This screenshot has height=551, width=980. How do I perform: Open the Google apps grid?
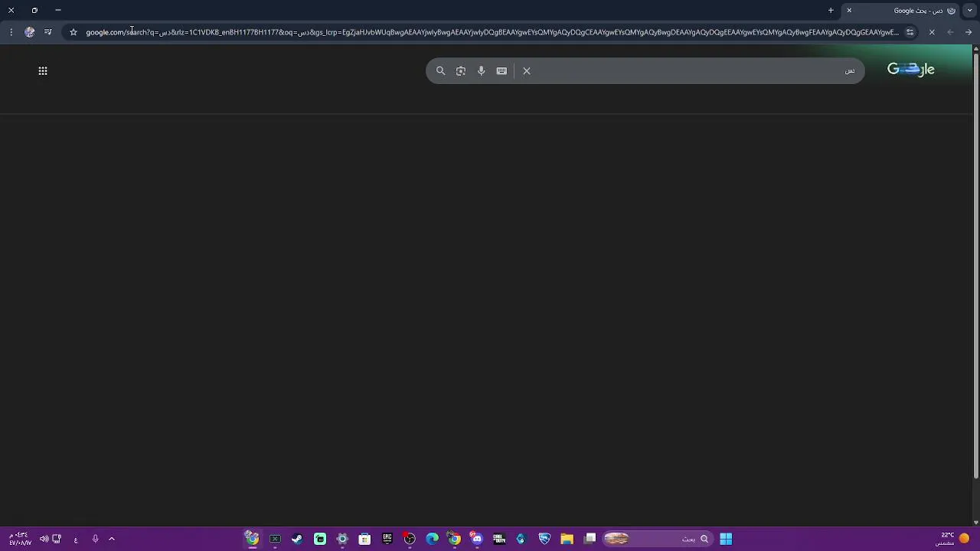[x=43, y=70]
